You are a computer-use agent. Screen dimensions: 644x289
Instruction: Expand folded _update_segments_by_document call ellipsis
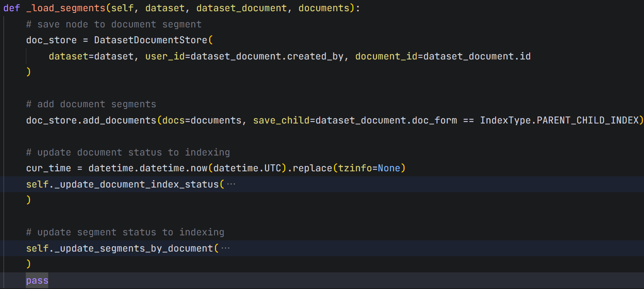[x=225, y=248]
